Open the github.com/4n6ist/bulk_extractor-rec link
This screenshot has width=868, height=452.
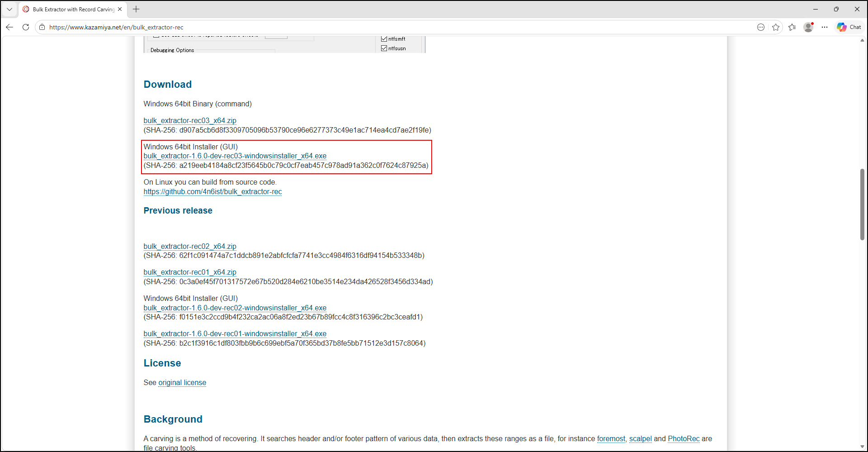(x=212, y=192)
